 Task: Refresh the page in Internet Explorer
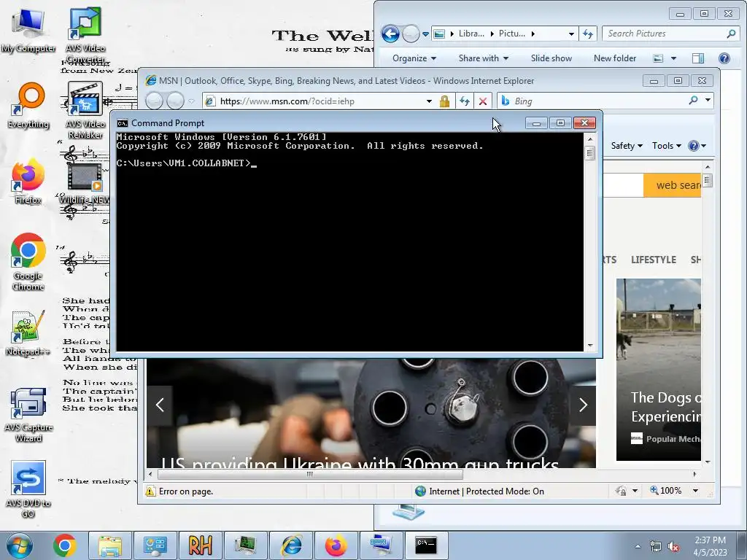click(x=464, y=101)
